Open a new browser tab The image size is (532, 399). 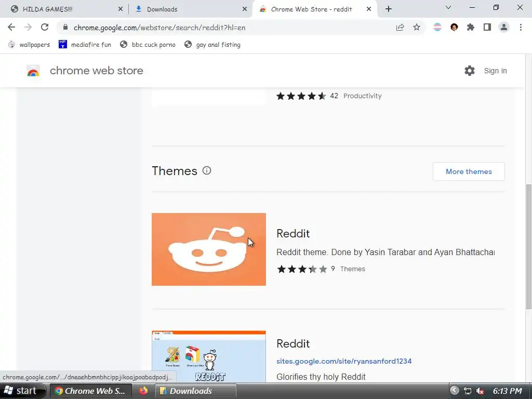pos(389,9)
